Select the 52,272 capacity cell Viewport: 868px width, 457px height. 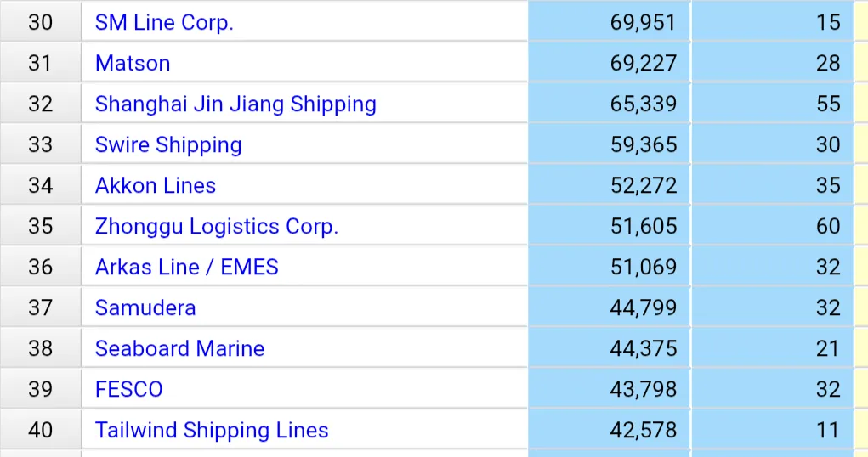pyautogui.click(x=610, y=185)
